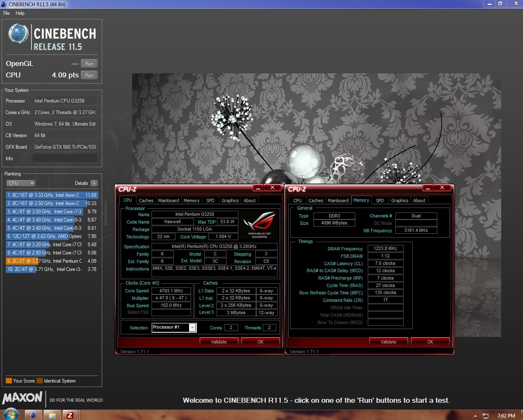Click Validate in right CPU-Z window
The image size is (523, 420).
[388, 342]
